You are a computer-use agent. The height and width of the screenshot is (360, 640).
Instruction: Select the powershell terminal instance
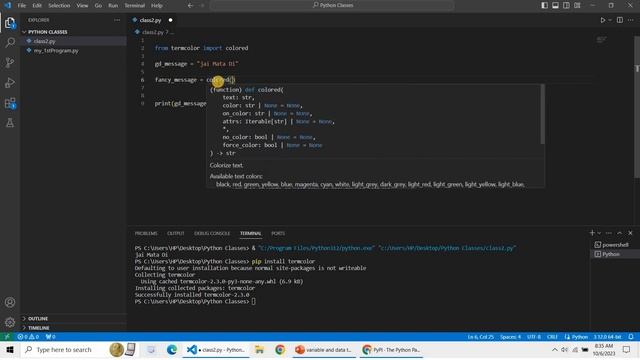click(x=615, y=245)
